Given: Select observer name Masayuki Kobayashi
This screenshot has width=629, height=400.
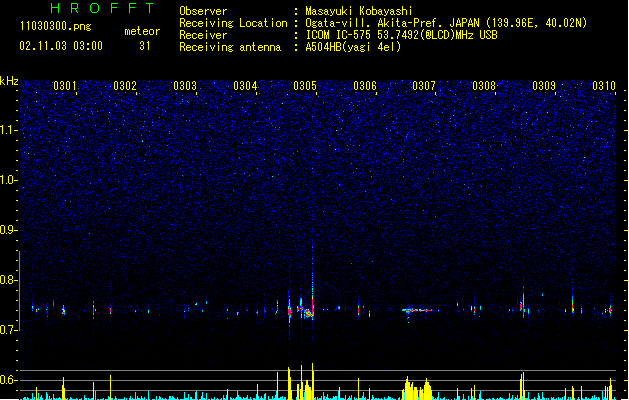Looking at the screenshot, I should [359, 11].
